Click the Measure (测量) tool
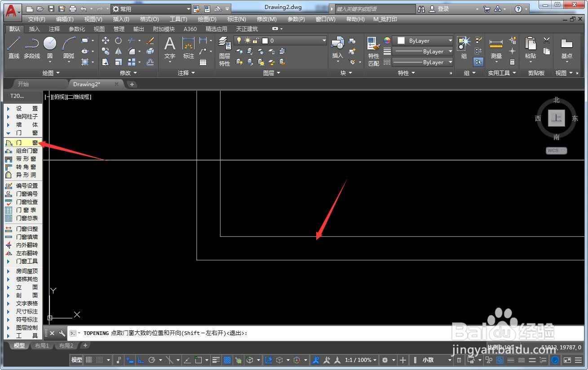 496,48
